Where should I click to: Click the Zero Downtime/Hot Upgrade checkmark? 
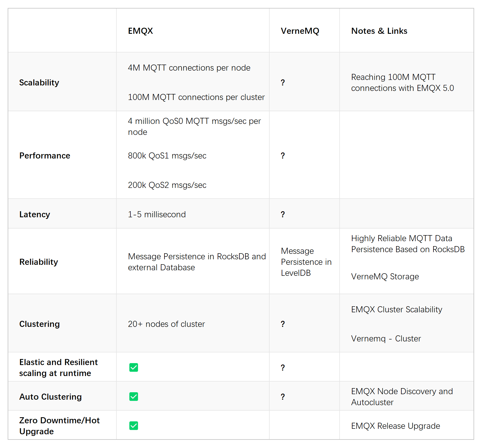coord(134,426)
